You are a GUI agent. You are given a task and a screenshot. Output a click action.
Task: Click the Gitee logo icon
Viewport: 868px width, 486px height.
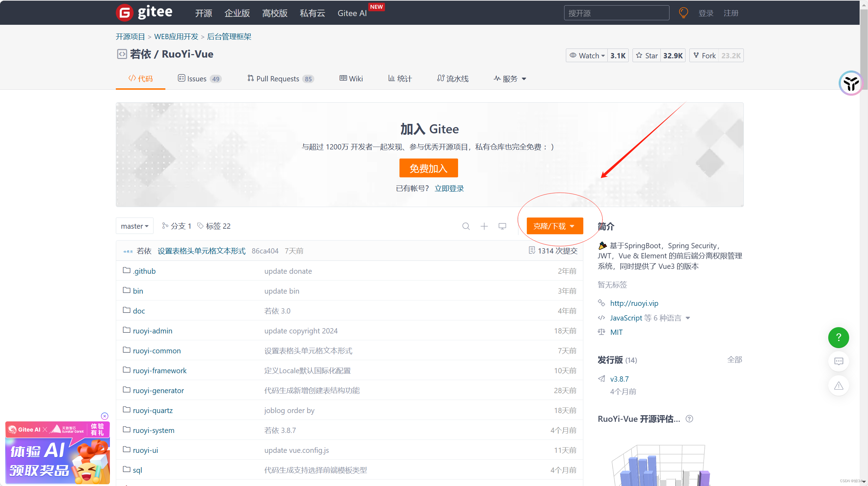[125, 13]
